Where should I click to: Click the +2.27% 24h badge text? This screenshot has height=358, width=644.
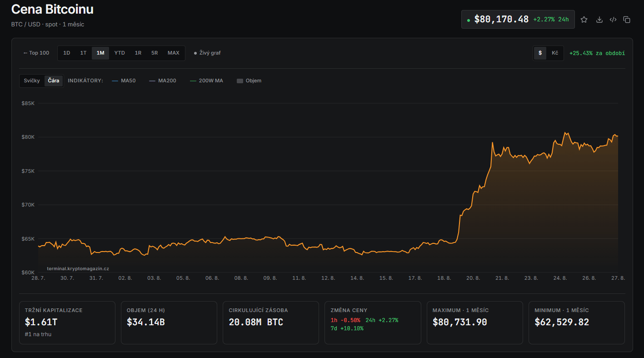click(552, 20)
